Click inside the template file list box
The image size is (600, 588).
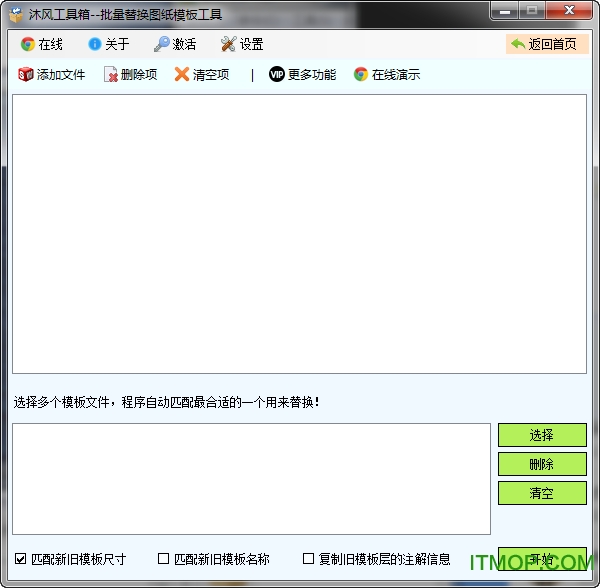click(x=251, y=479)
